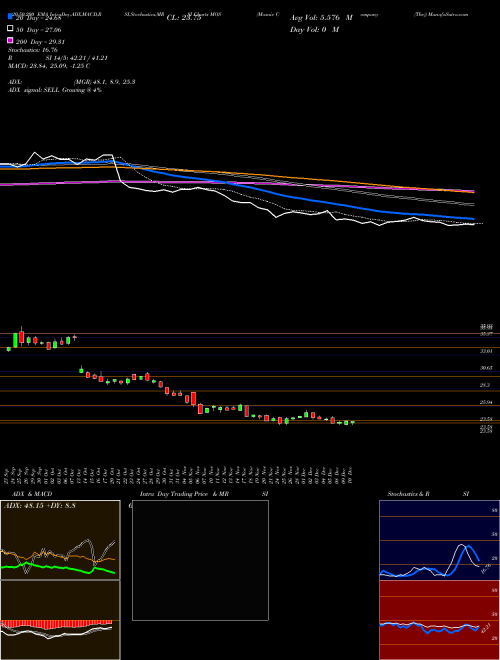Click the 'ADX signal: SELL' text line
The width and height of the screenshot is (500, 660).
point(55,90)
